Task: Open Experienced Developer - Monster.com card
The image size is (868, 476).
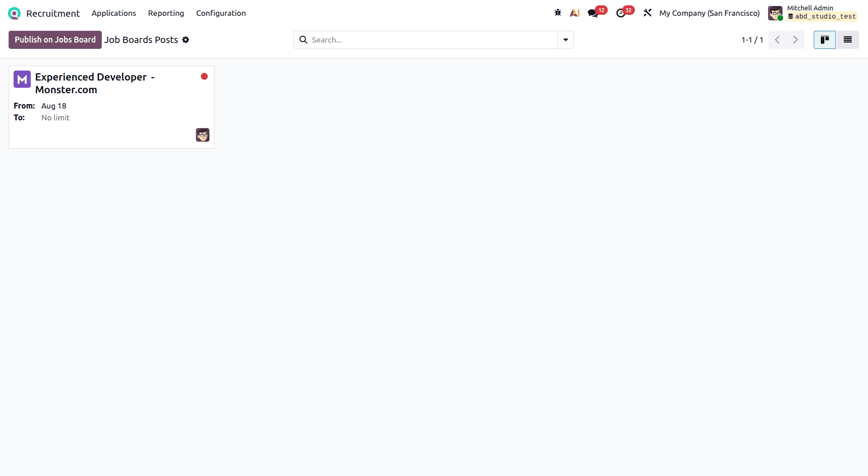Action: [x=111, y=107]
